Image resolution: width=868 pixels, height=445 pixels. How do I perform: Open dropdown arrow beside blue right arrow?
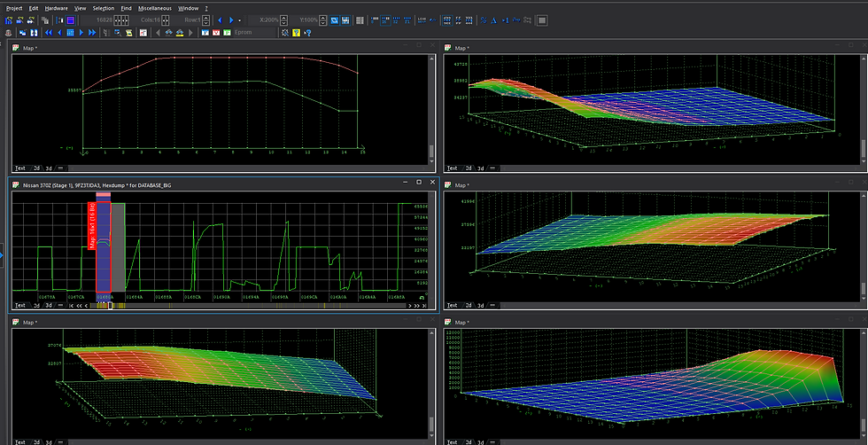(x=239, y=20)
